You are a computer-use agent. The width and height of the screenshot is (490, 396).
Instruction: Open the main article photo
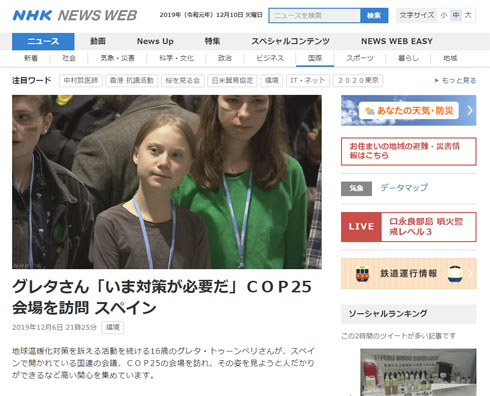point(167,182)
